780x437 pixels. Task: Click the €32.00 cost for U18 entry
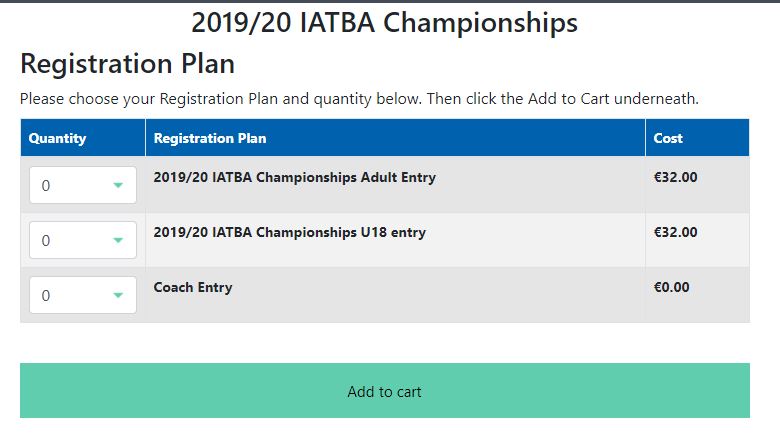(675, 232)
